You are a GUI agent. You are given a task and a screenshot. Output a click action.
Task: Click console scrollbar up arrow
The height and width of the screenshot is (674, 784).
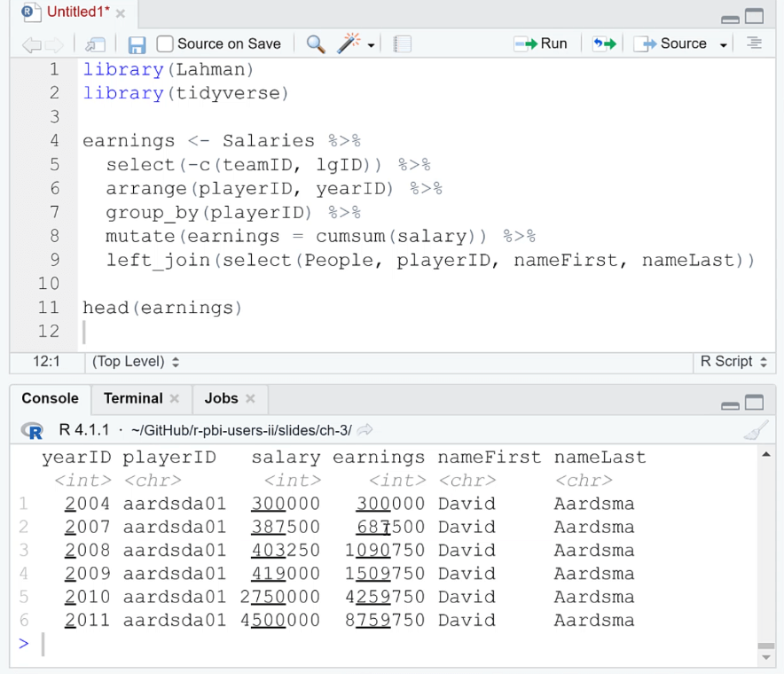[765, 454]
